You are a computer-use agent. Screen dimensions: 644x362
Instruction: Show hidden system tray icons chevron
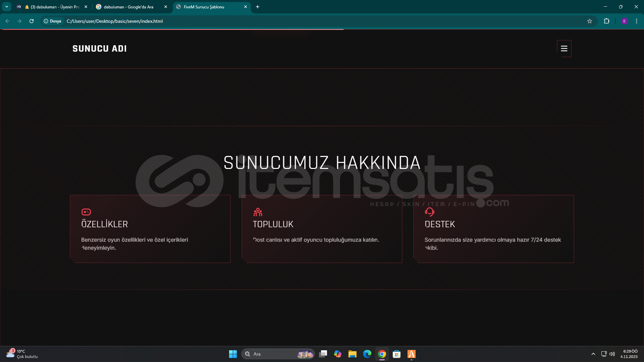coord(593,354)
